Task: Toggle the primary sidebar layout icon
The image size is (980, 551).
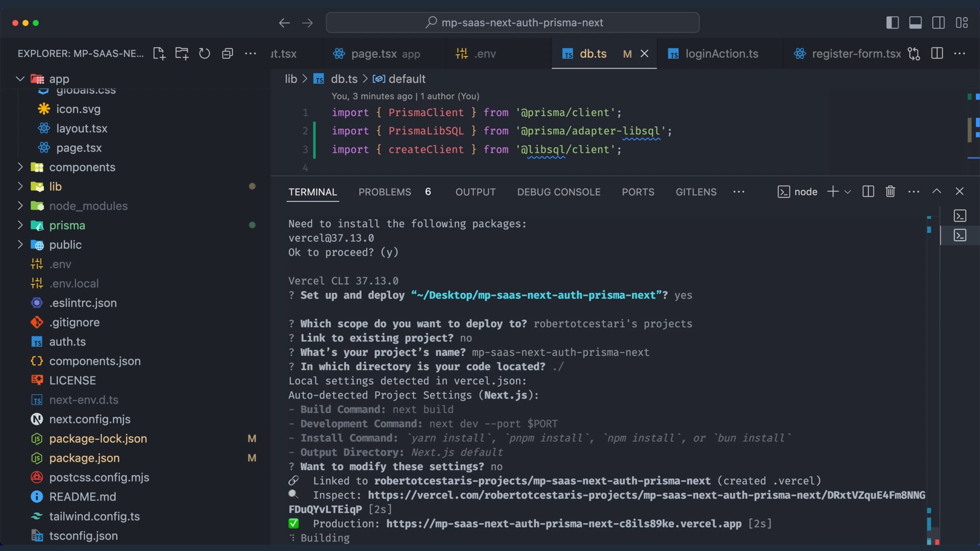Action: point(893,23)
